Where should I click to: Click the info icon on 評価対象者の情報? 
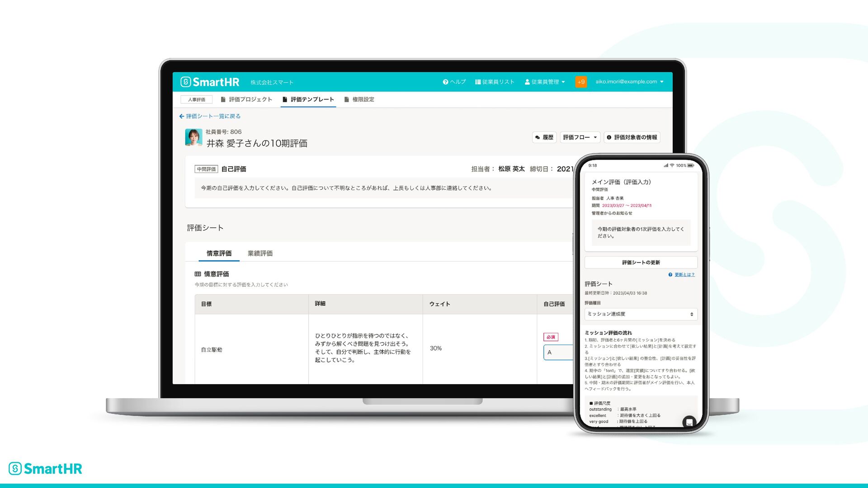[x=609, y=137]
